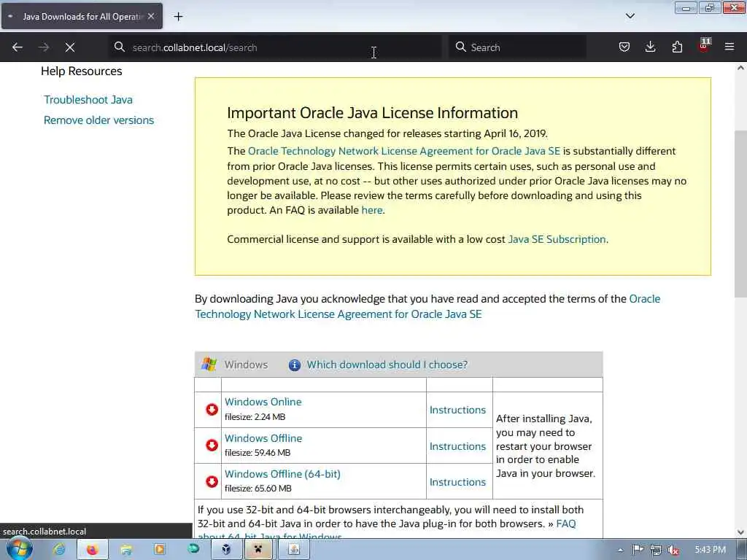Screen dimensions: 747x560
Task: Click the Help Resources heading
Action: tap(82, 71)
